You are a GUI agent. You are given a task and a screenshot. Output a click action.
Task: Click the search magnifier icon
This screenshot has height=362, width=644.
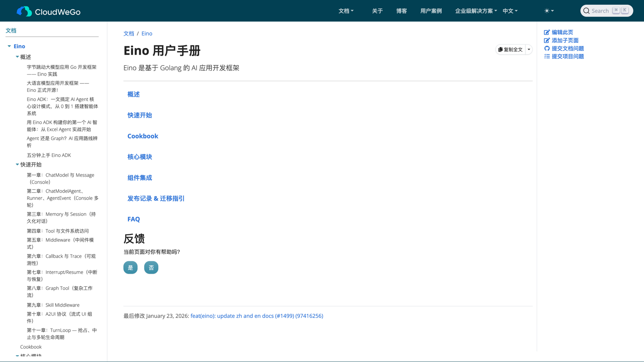[586, 11]
